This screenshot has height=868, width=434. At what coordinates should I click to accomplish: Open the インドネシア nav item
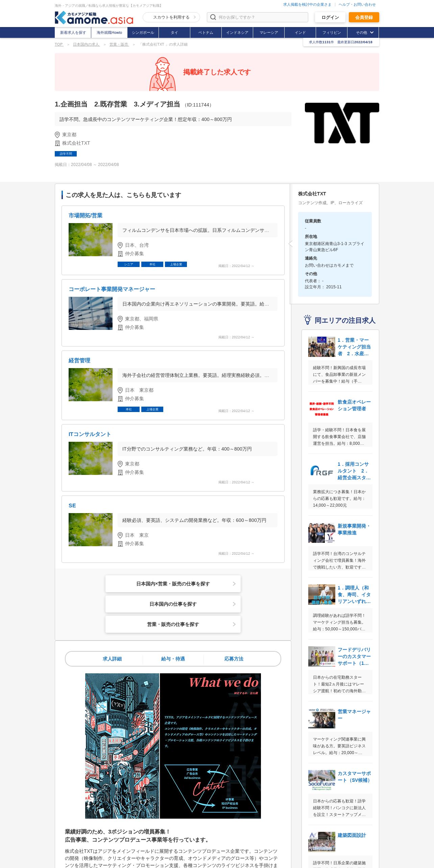point(237,33)
